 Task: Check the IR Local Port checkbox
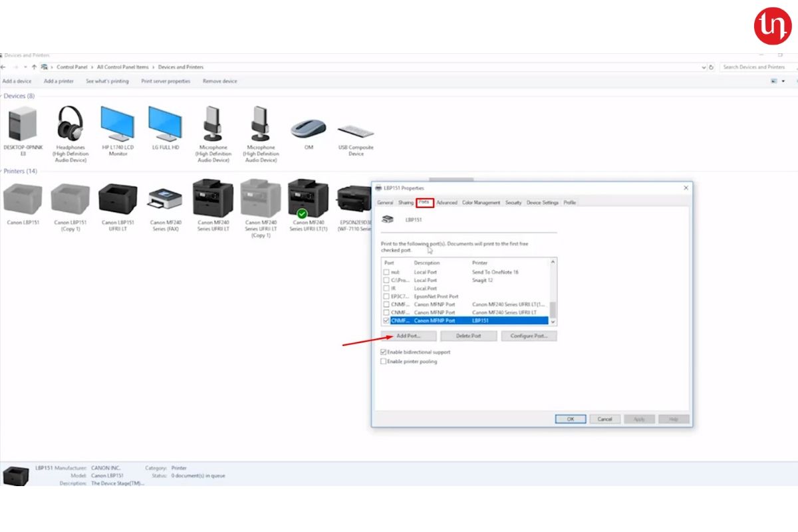coord(386,289)
